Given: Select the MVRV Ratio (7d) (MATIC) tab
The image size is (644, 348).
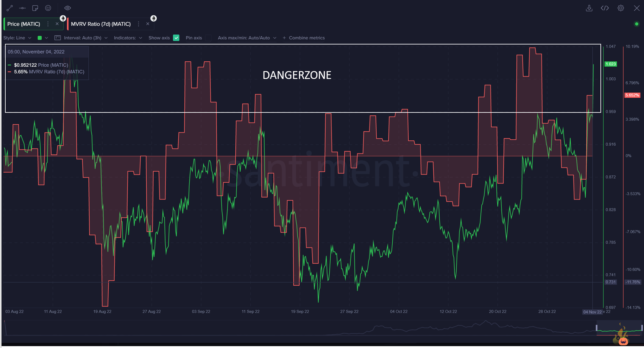Looking at the screenshot, I should tap(101, 24).
